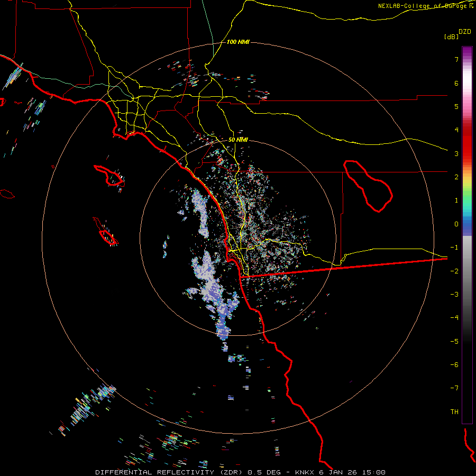Click the -3 tick label on scale
The width and height of the screenshot is (476, 476).
click(454, 295)
